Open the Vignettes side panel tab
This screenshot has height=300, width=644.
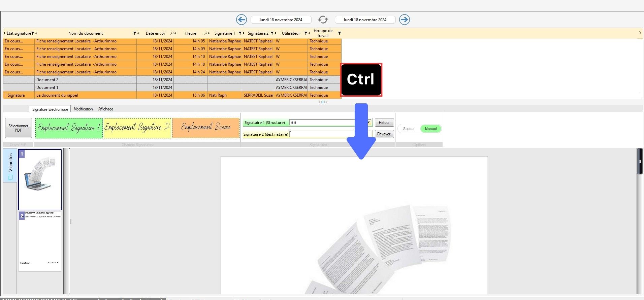click(x=10, y=166)
